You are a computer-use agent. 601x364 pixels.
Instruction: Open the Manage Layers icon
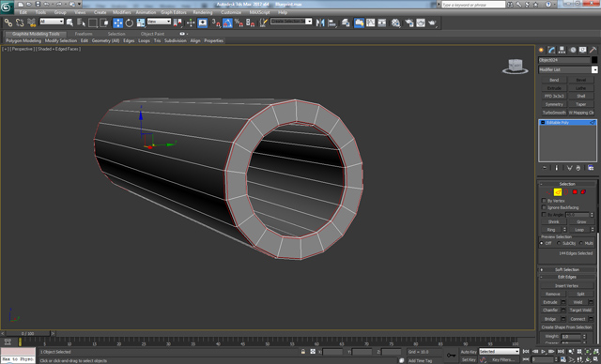point(346,23)
